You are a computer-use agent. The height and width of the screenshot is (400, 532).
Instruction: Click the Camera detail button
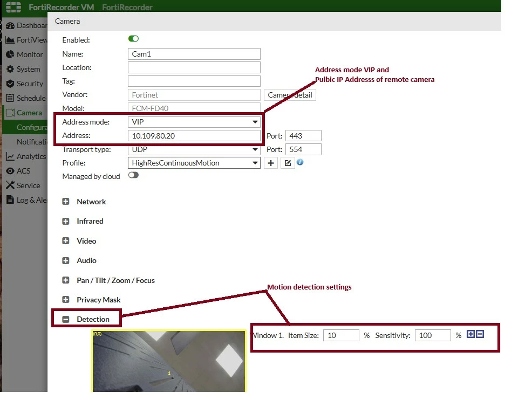[290, 95]
